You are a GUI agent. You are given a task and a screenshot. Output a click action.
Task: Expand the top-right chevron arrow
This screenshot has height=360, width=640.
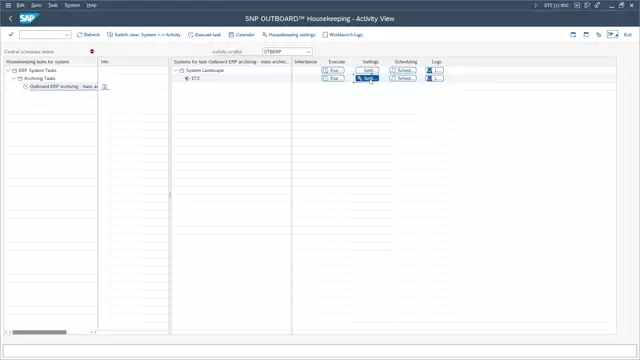pyautogui.click(x=536, y=5)
